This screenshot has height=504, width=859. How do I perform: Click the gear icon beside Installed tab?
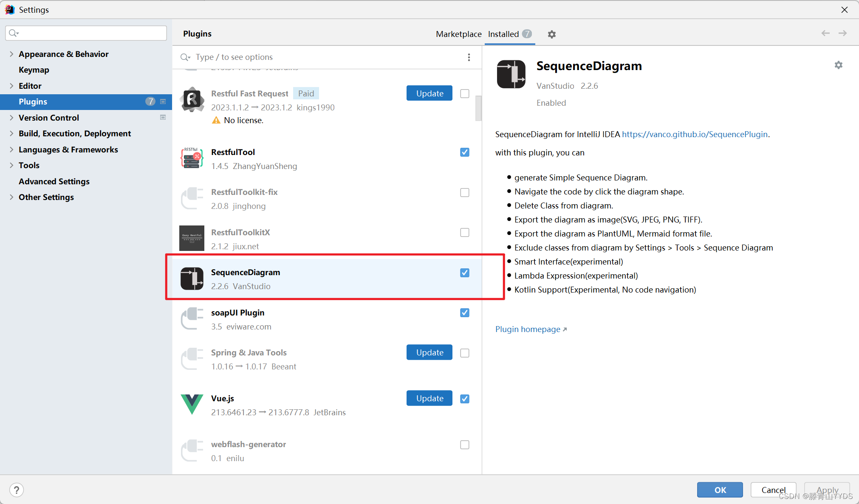click(x=551, y=34)
